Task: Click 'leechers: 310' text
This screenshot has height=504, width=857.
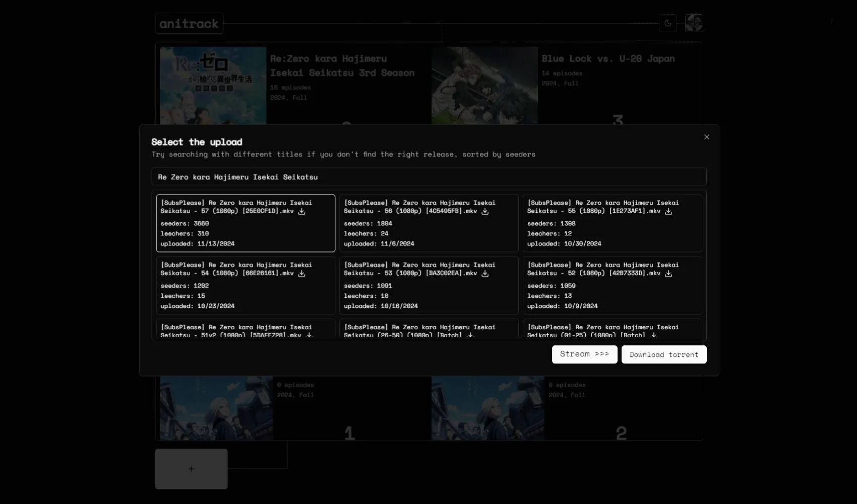Action: pos(185,233)
